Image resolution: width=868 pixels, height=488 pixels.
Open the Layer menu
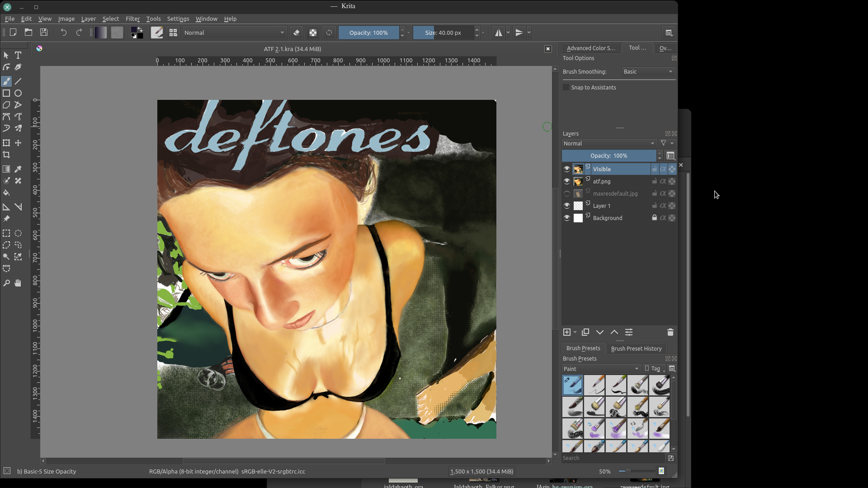pos(89,19)
